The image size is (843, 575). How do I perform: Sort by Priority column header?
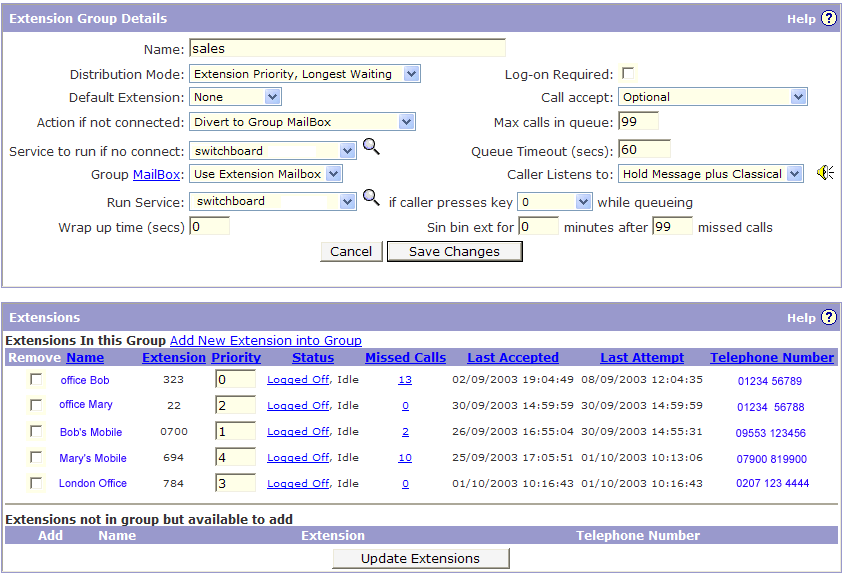[236, 357]
